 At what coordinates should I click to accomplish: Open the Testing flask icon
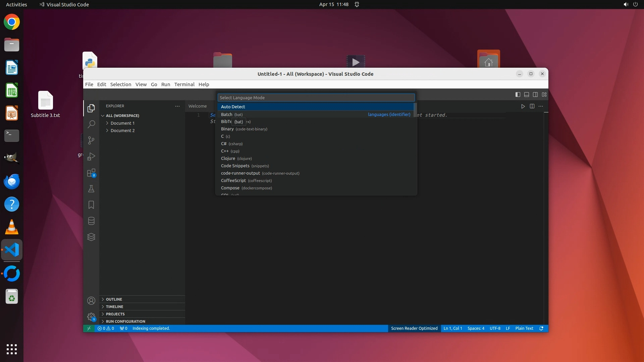point(91,189)
